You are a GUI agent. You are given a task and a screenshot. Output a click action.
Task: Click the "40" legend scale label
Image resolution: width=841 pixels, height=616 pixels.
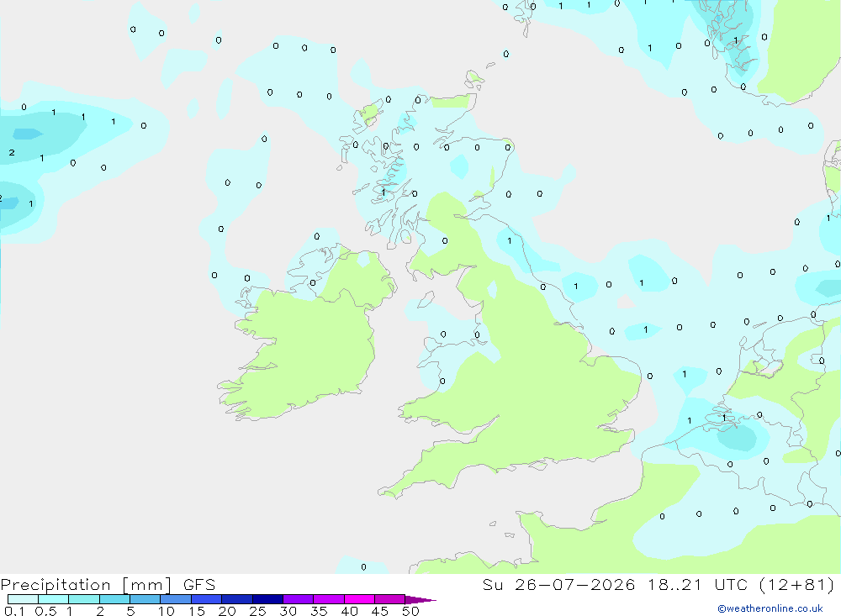(349, 611)
